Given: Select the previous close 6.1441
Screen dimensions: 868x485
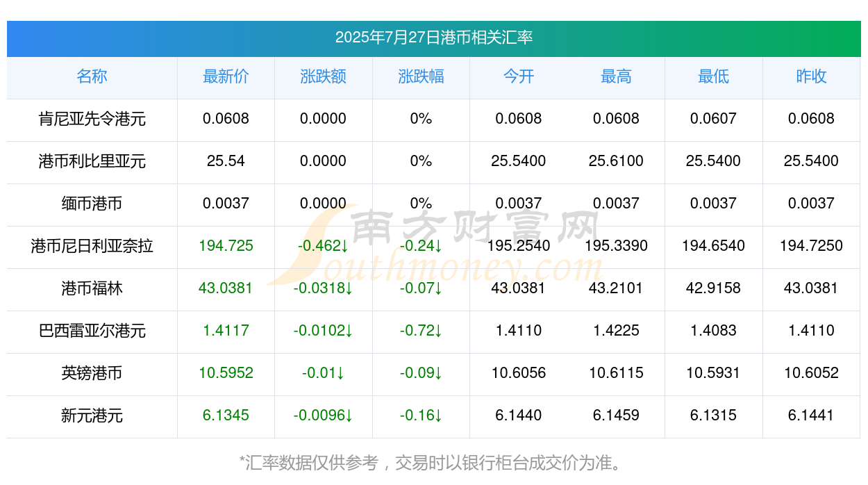Looking at the screenshot, I should [x=811, y=416].
